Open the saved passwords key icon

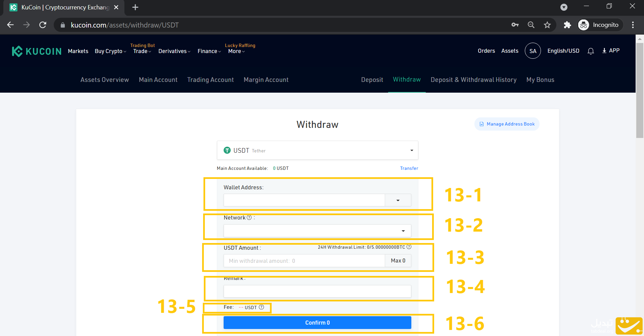tap(515, 25)
